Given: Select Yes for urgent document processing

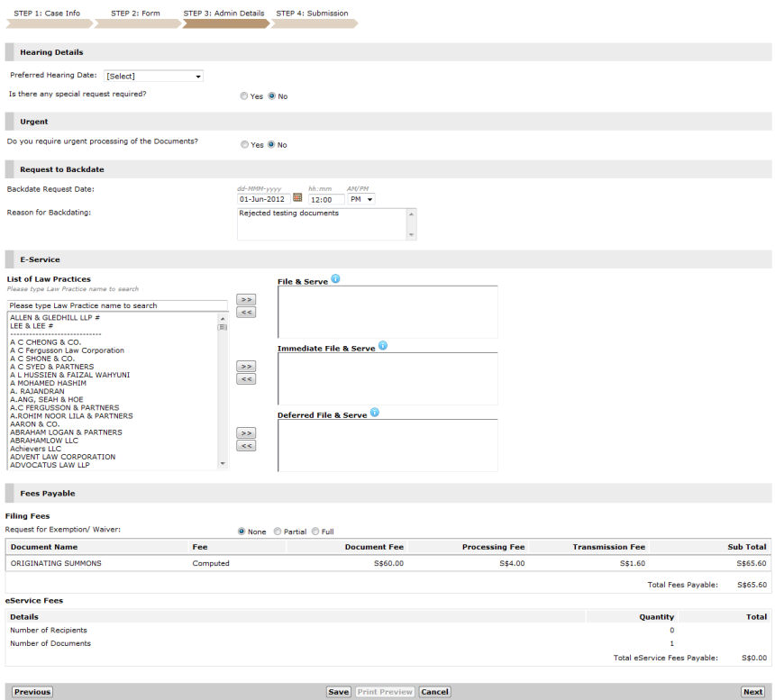Looking at the screenshot, I should click(x=244, y=145).
